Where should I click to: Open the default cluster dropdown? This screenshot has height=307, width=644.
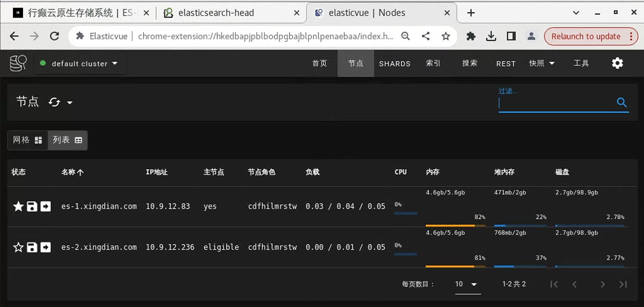coord(80,63)
